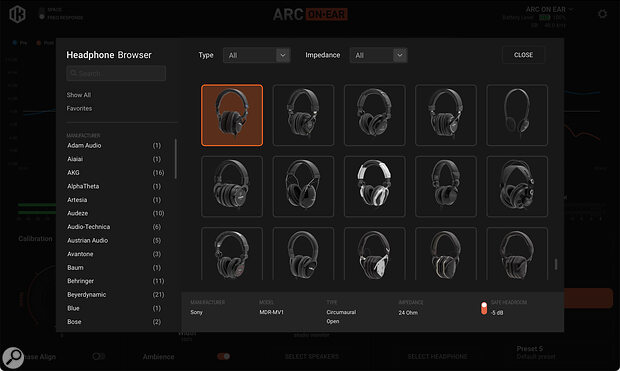
Task: Toggle the Phase Align switch
Action: (98, 356)
